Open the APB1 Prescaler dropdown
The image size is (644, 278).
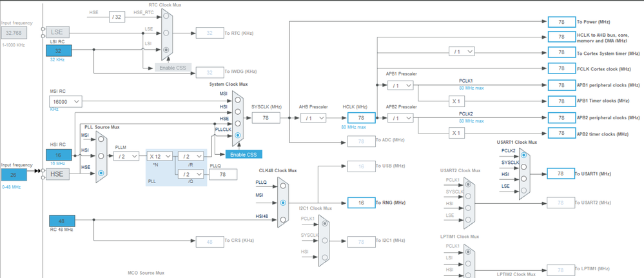(x=400, y=85)
